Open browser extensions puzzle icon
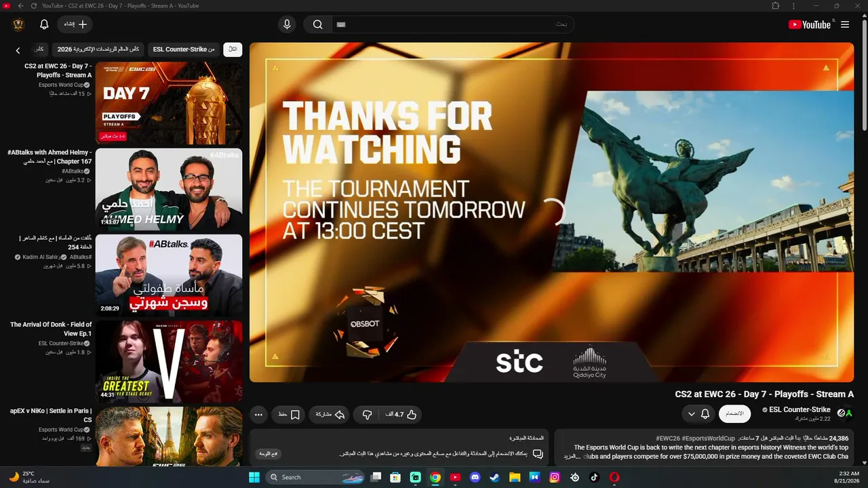The image size is (868, 488). point(775,5)
